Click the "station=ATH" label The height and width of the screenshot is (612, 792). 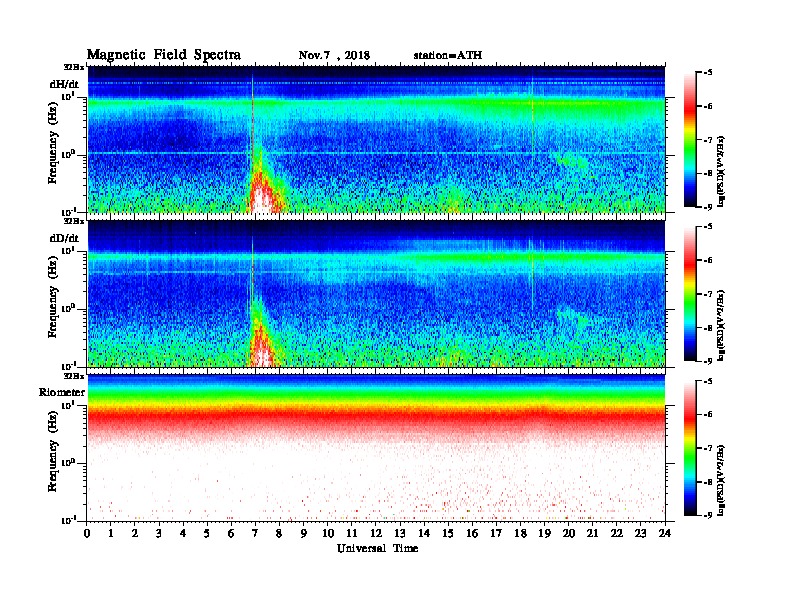[x=448, y=56]
